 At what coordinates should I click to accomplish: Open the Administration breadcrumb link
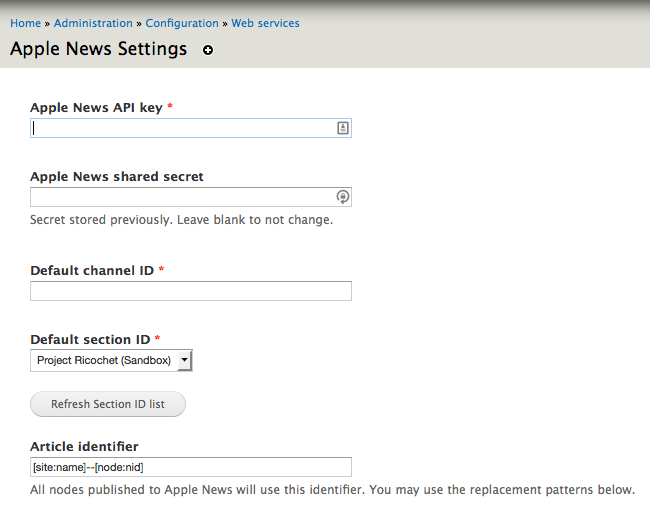click(93, 23)
